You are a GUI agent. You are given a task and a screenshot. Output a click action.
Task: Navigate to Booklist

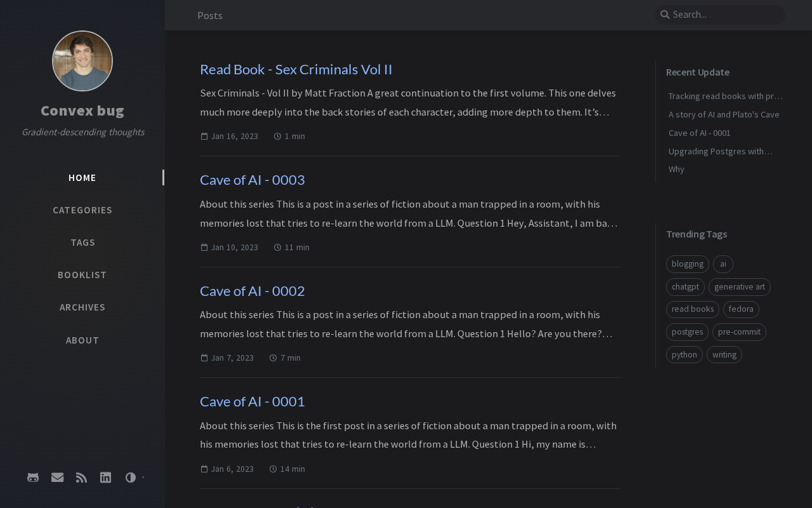point(82,275)
